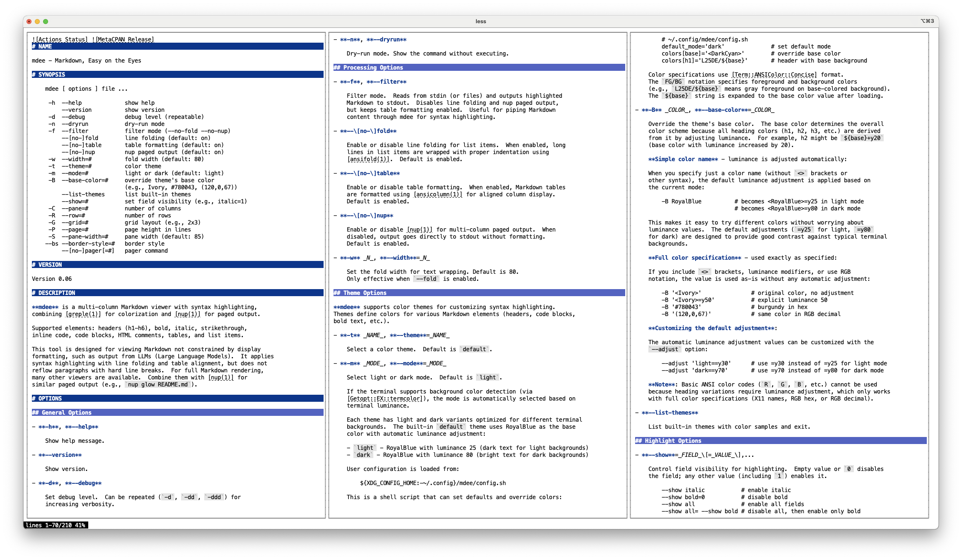The height and width of the screenshot is (560, 962).
Task: Click the yellow minimize window button
Action: point(37,22)
